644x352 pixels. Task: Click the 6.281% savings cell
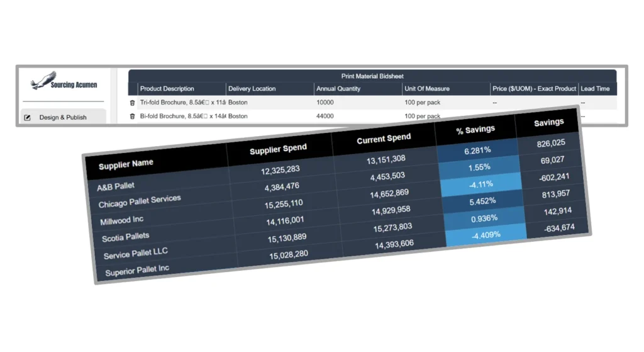tap(477, 150)
